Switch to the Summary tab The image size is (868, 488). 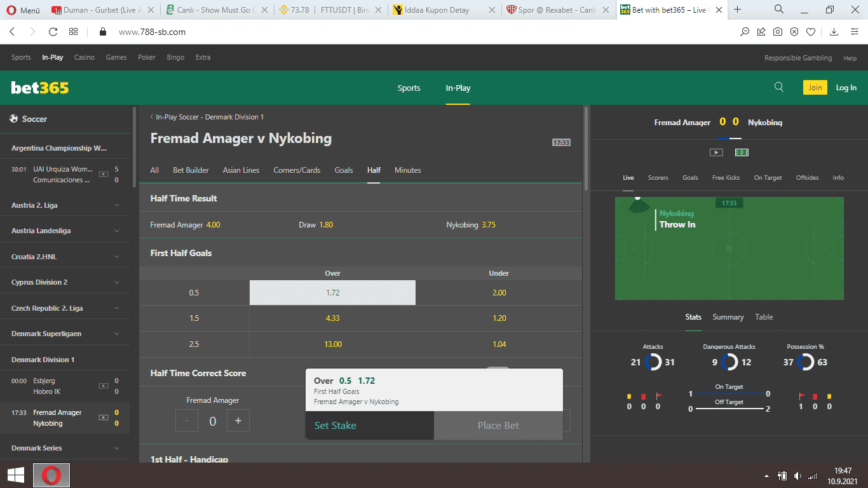pyautogui.click(x=728, y=317)
